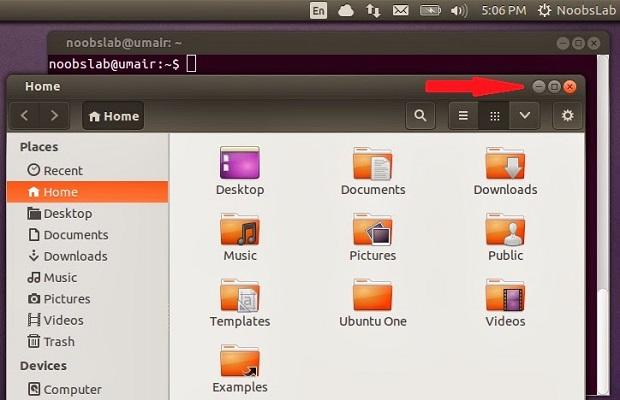Maximize the Home file manager window

click(x=554, y=87)
